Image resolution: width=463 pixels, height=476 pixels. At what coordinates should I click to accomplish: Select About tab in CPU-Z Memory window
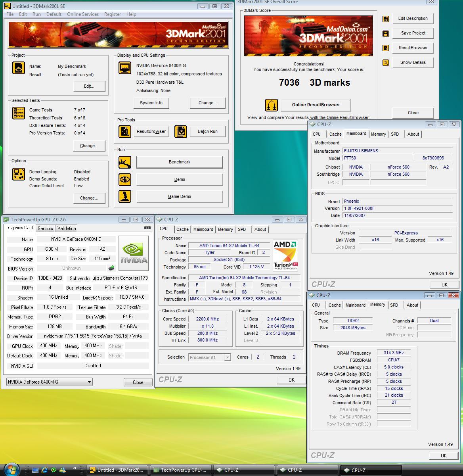point(413,305)
